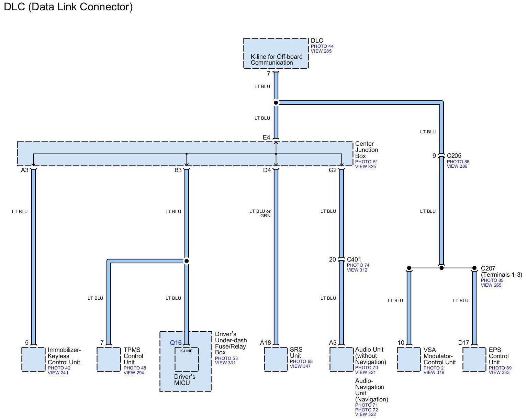Open VIEW 312 for connector C401
The height and width of the screenshot is (420, 527).
tap(357, 270)
